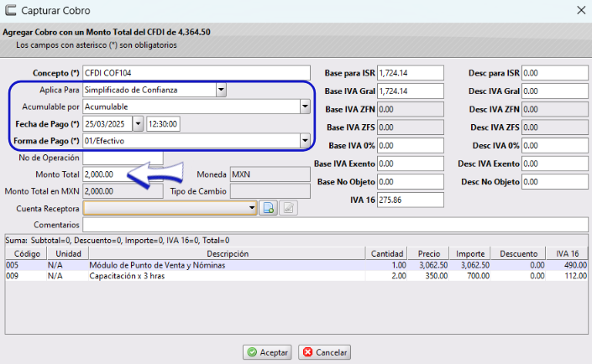The width and height of the screenshot is (592, 364).
Task: Click the Monto Total en MXN field
Action: coord(123,191)
